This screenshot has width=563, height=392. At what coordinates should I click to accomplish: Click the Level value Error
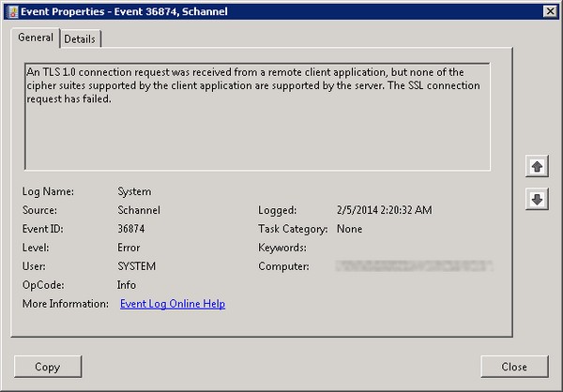(129, 248)
